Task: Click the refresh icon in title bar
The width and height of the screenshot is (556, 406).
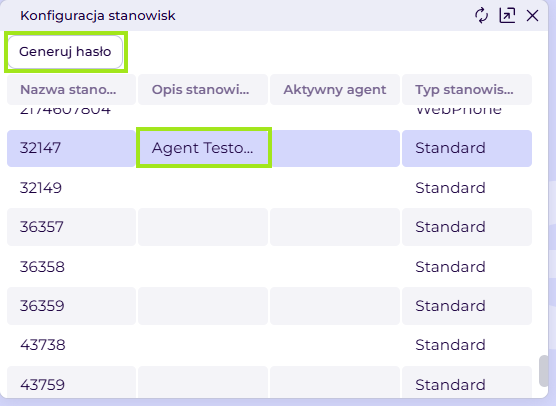Action: 481,16
